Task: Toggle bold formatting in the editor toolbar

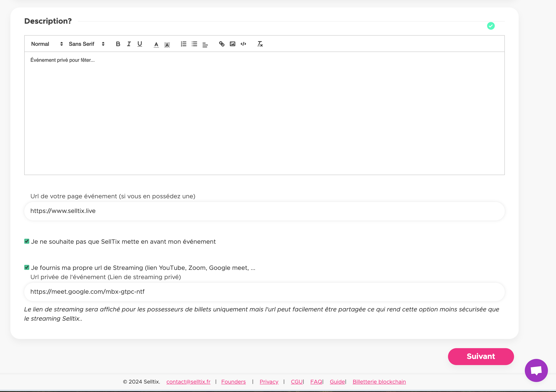Action: 118,44
